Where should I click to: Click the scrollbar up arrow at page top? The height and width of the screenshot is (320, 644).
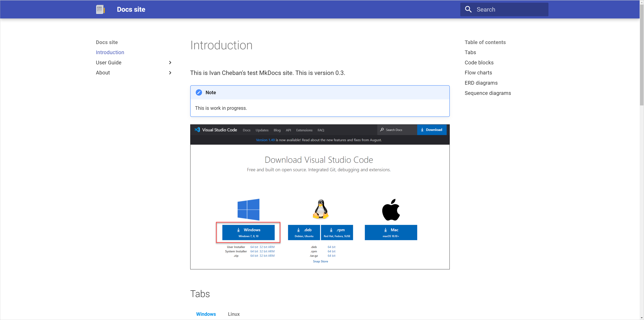pos(641,2)
